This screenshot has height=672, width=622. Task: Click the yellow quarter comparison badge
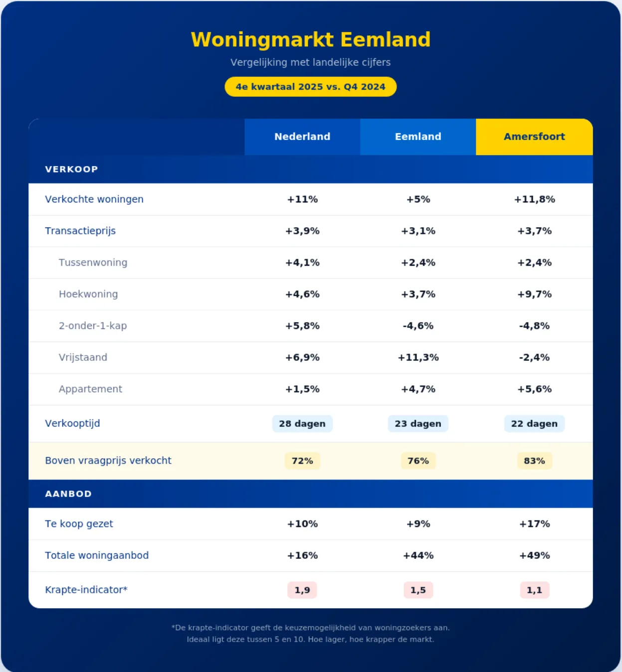click(x=310, y=87)
